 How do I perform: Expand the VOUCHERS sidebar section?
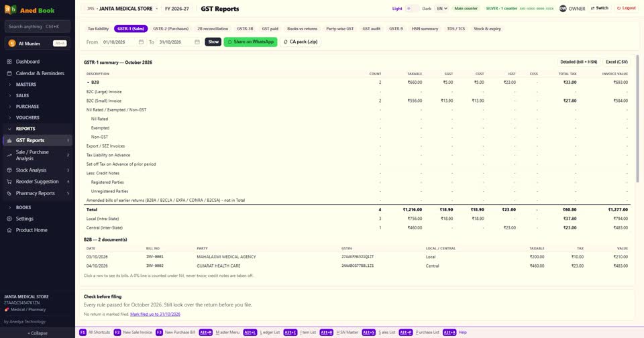tap(38, 117)
